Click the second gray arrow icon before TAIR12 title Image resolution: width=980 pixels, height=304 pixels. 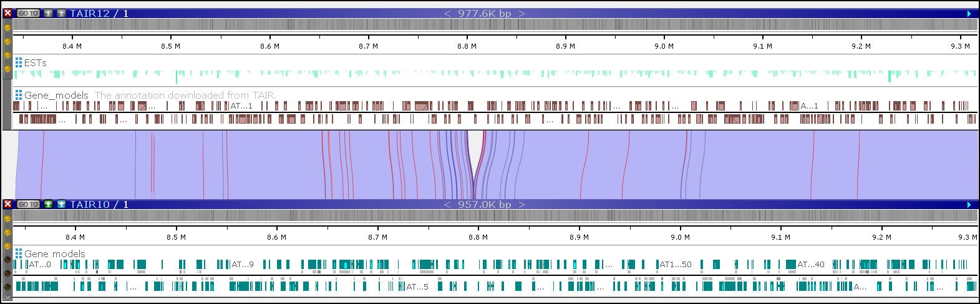coord(61,13)
